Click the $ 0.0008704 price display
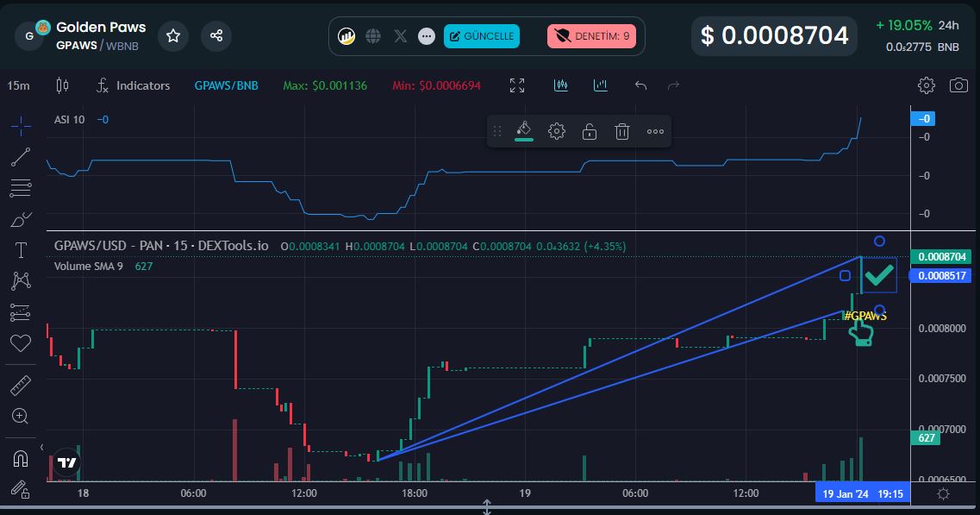The width and height of the screenshot is (980, 515). 774,35
